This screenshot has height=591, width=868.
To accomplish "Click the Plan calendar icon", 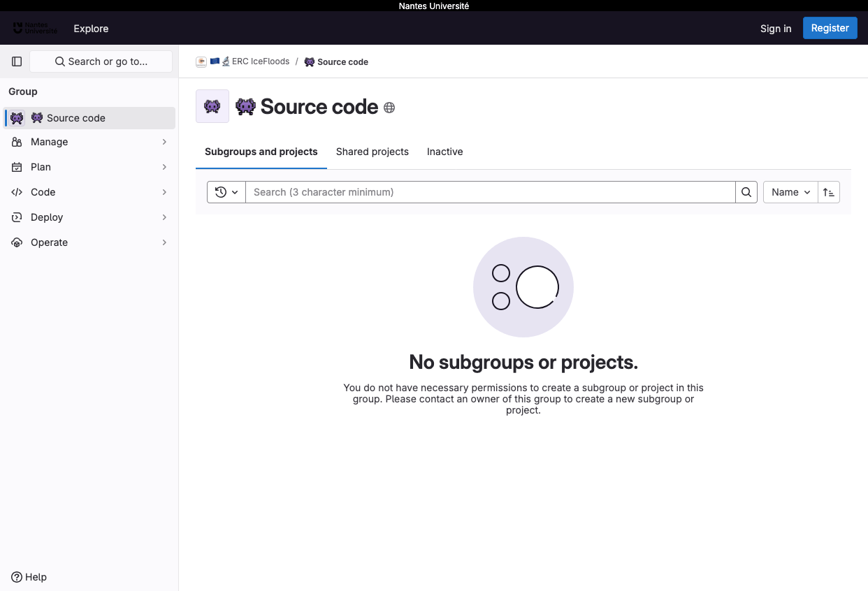I will point(17,167).
